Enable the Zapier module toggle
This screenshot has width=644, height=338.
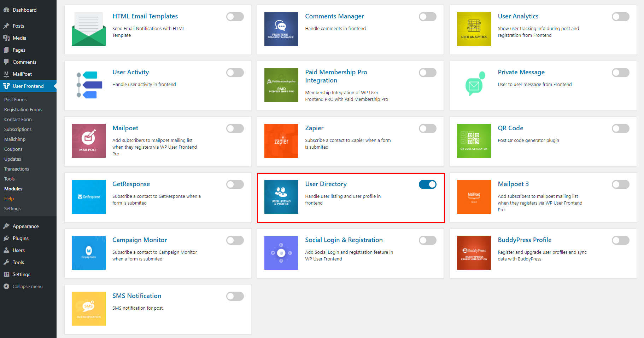[x=428, y=128]
